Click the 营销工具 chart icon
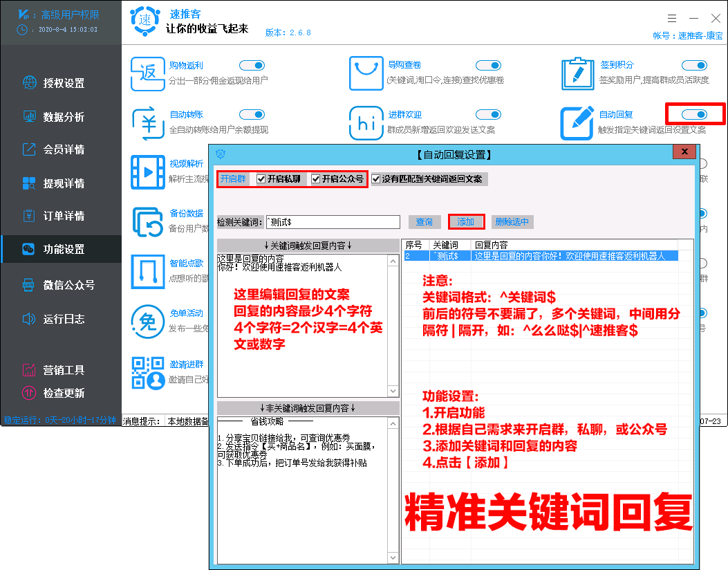Image resolution: width=728 pixels, height=570 pixels. (29, 370)
